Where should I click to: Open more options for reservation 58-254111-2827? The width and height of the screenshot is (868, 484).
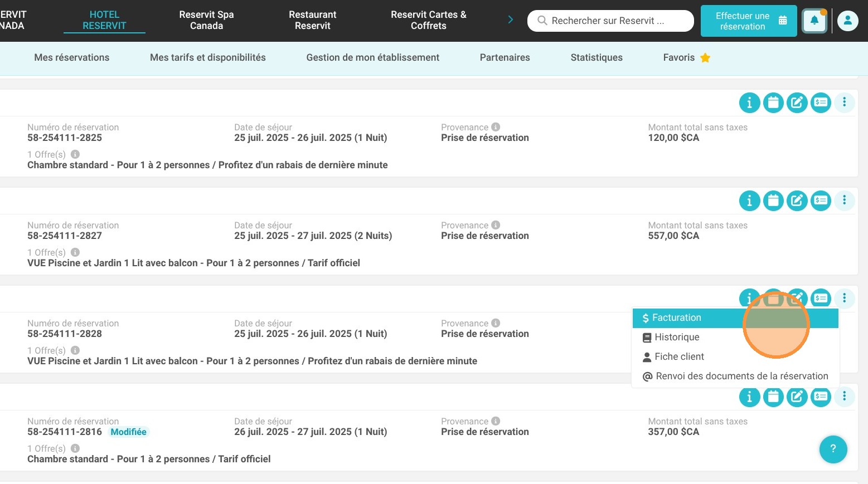pos(845,200)
